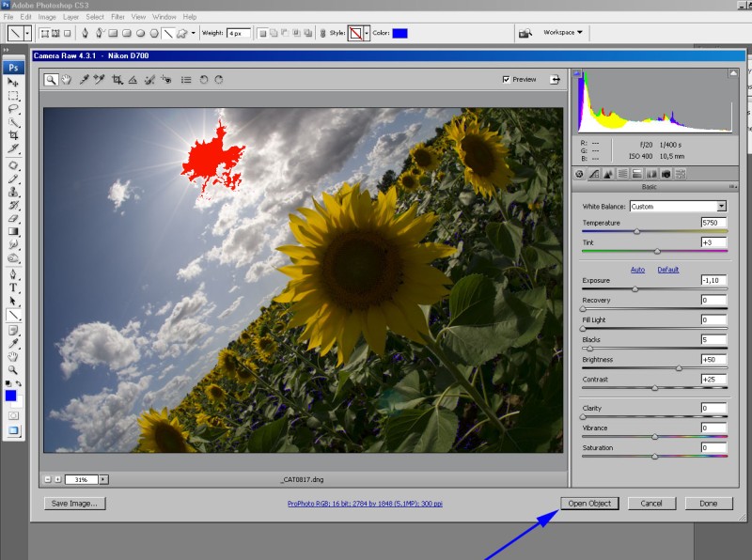Select the Color Sampler tool
Image resolution: width=752 pixels, height=560 pixels.
pos(100,80)
